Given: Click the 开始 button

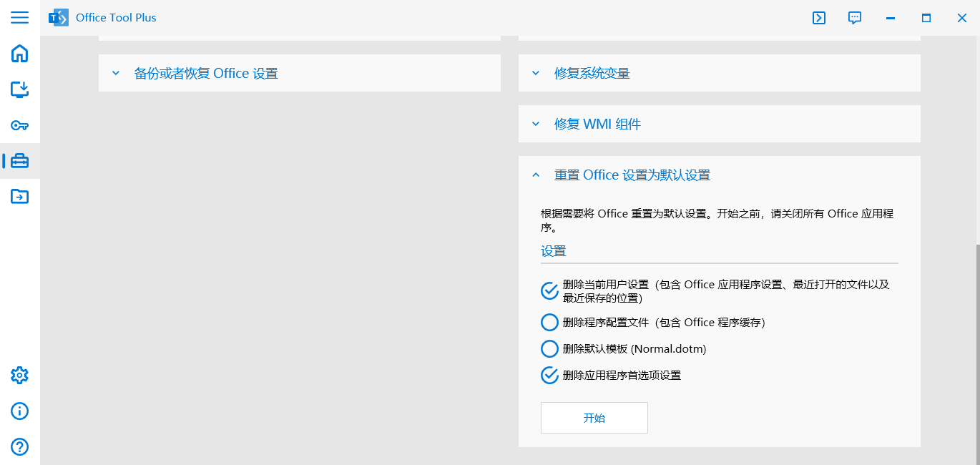Looking at the screenshot, I should pos(594,418).
